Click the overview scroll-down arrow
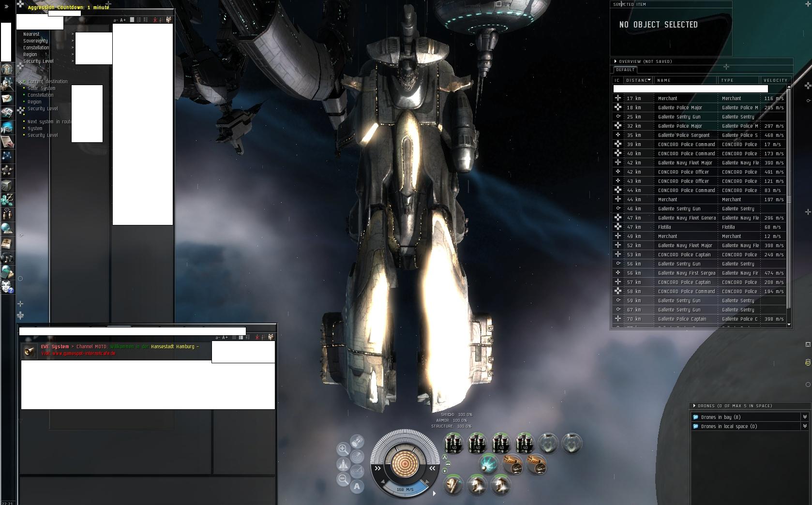 789,325
